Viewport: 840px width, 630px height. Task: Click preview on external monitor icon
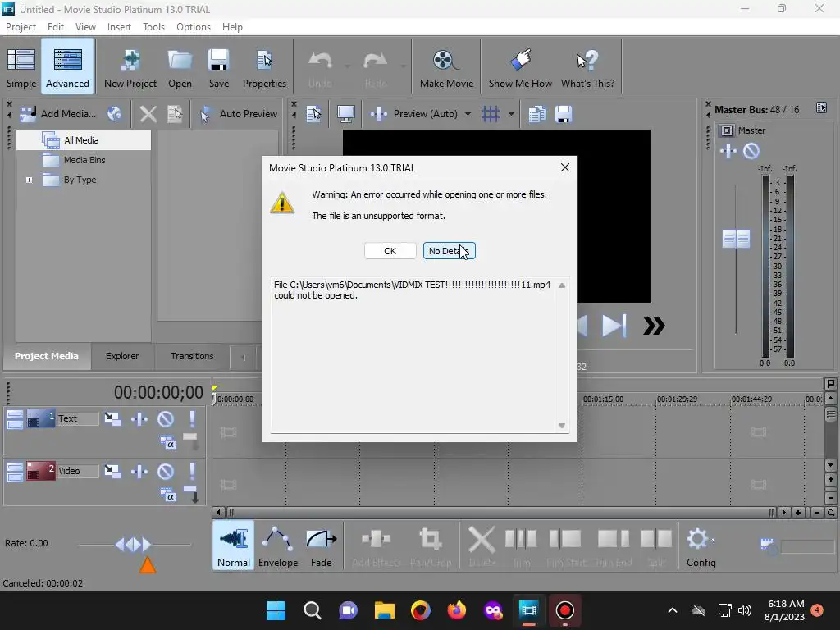pyautogui.click(x=345, y=113)
